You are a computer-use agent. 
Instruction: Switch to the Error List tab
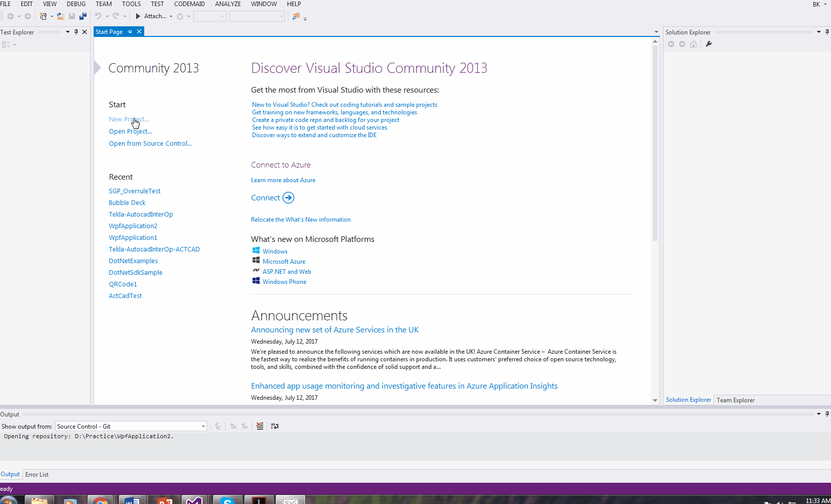pyautogui.click(x=37, y=474)
